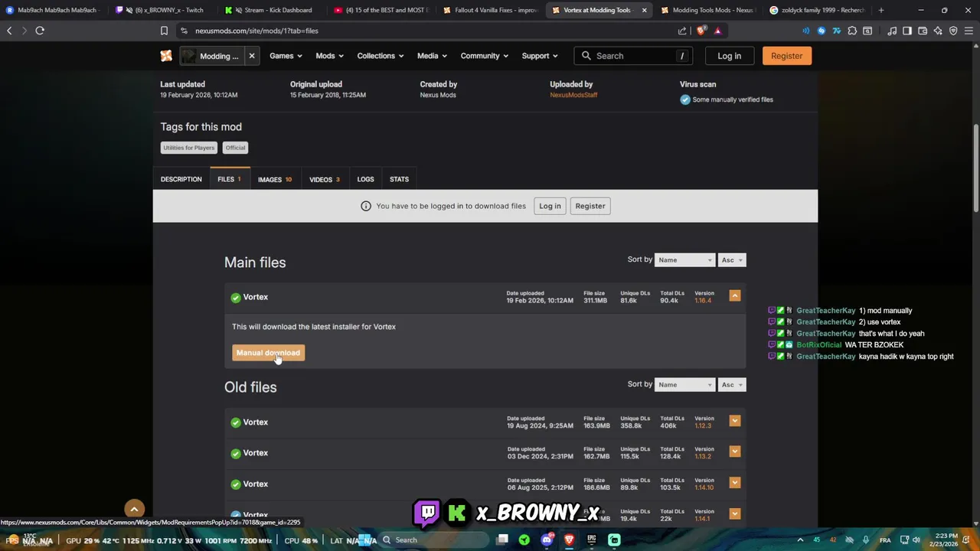980x551 pixels.
Task: Open Epic Games Launcher from the taskbar
Action: [x=592, y=540]
